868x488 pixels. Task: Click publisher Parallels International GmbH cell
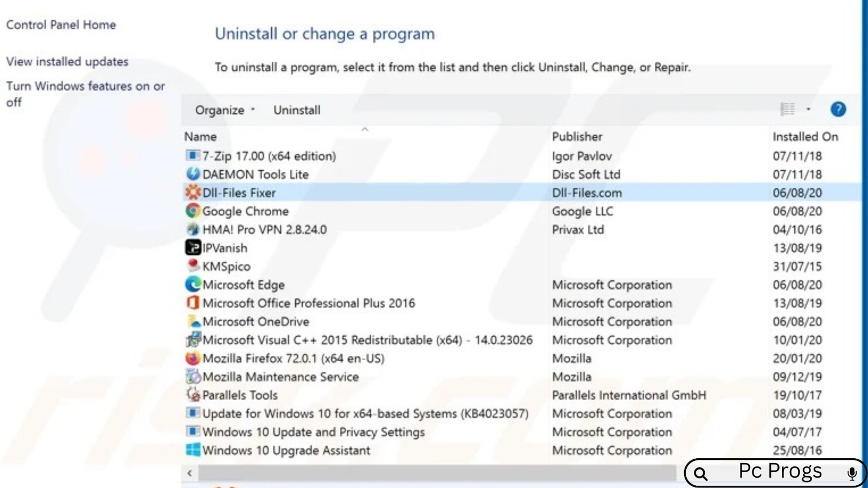click(x=629, y=395)
